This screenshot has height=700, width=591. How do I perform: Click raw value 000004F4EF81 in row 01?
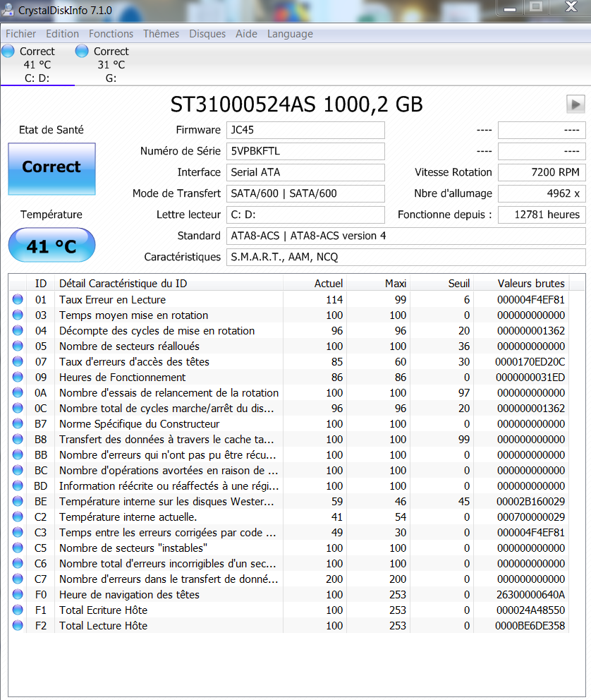point(531,300)
